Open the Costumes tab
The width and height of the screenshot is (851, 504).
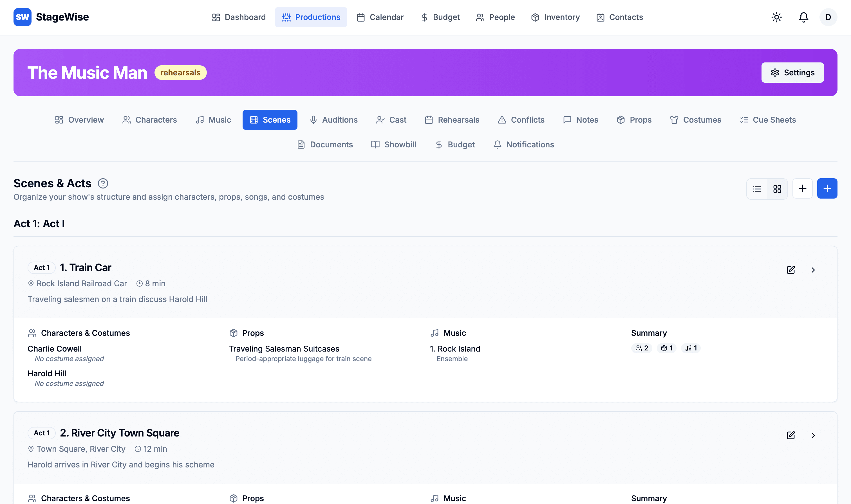(x=695, y=120)
